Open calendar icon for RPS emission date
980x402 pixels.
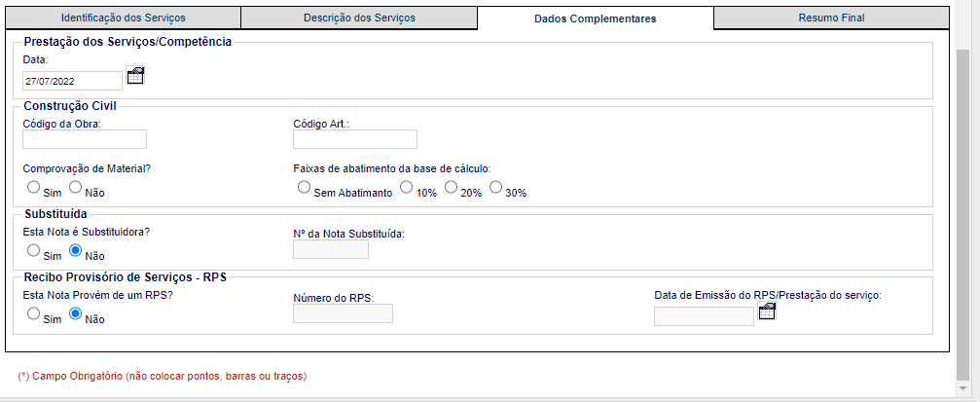[x=767, y=311]
